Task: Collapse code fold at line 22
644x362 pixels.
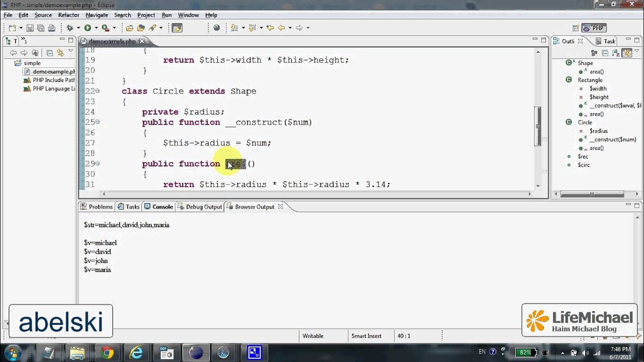Action: (x=98, y=91)
